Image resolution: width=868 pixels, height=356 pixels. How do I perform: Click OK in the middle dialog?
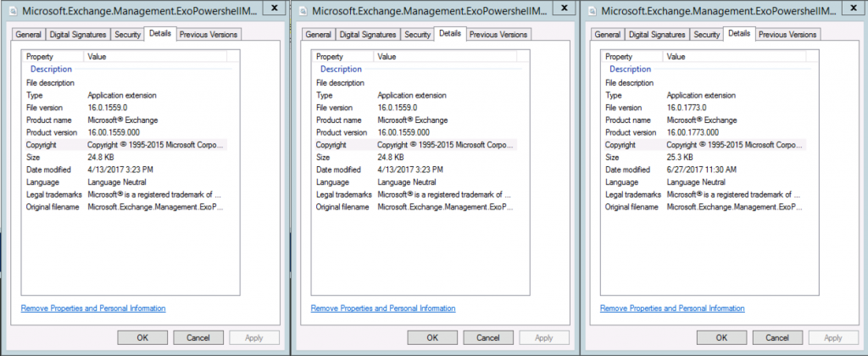click(432, 337)
